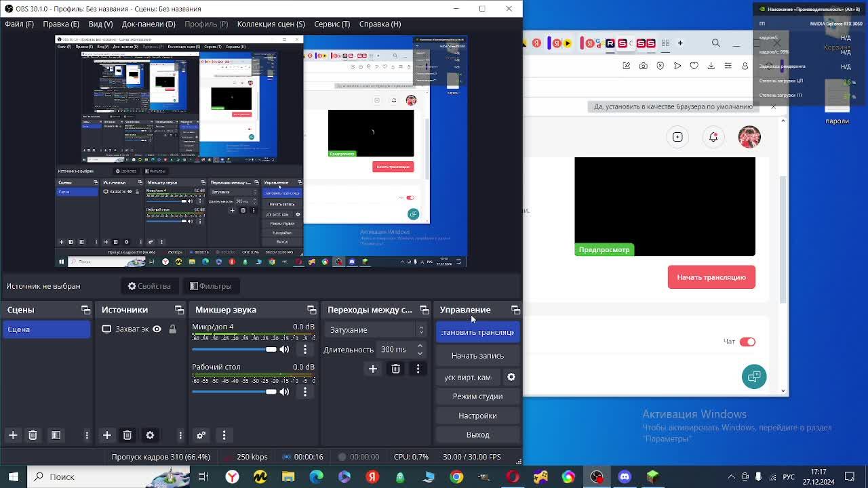Open OBS Настройки

coord(477,415)
